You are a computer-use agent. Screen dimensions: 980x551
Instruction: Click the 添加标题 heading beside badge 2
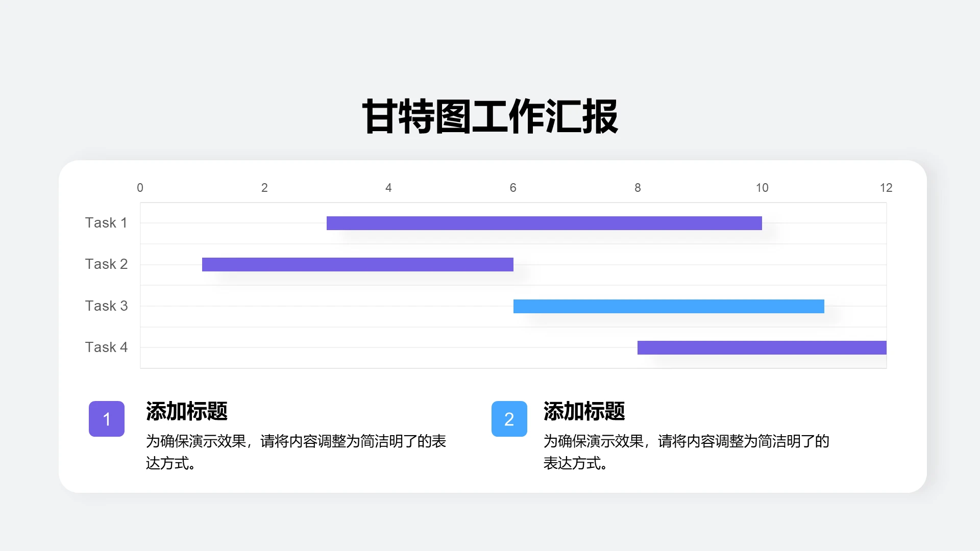click(584, 411)
